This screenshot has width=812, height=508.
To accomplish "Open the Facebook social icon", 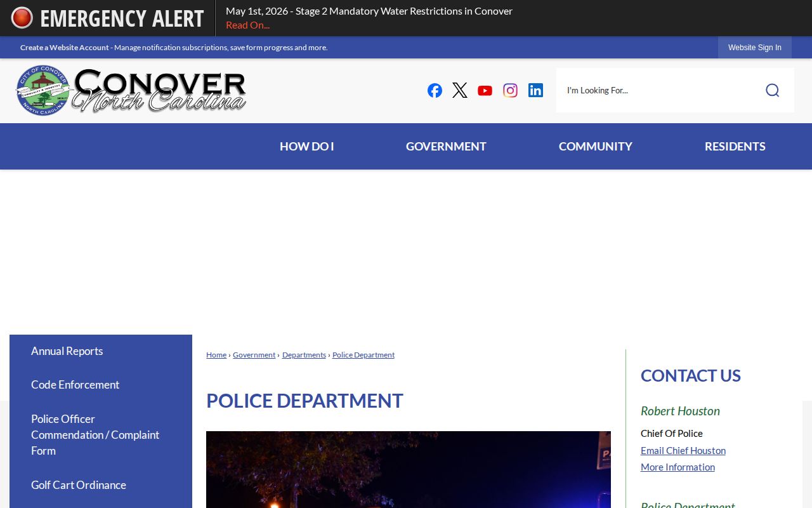I will click(x=435, y=90).
